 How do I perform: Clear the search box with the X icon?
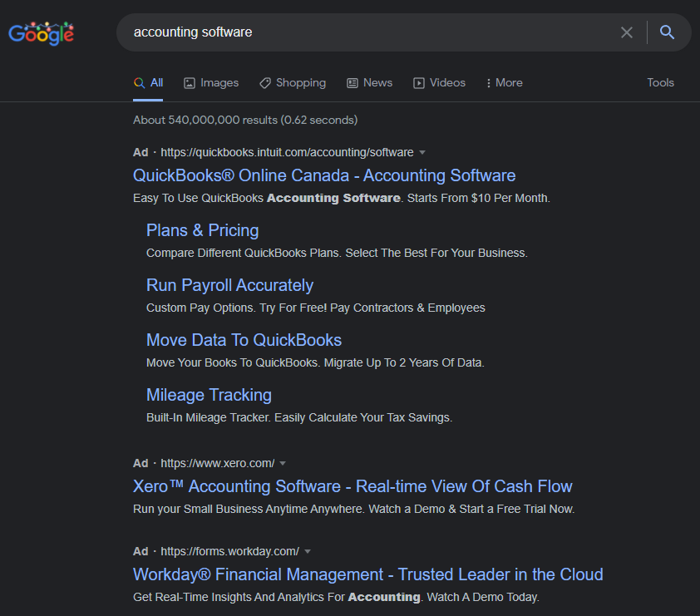(626, 32)
